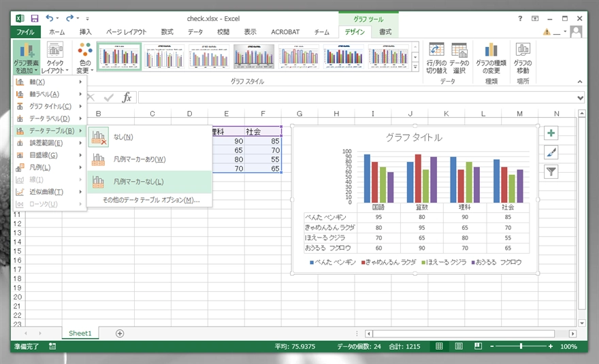
Task: Expand 軸ラベル(A) submenu
Action: click(50, 94)
